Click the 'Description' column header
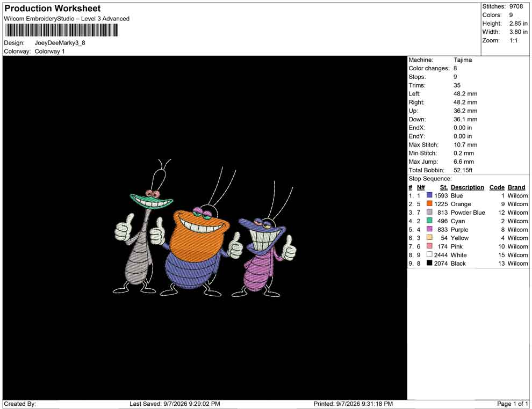This screenshot has height=409, width=532. (467, 187)
